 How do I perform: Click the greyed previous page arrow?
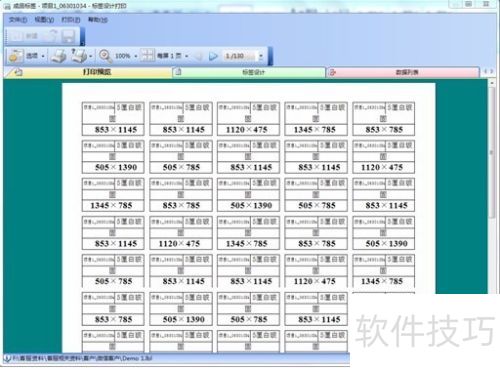pos(198,56)
